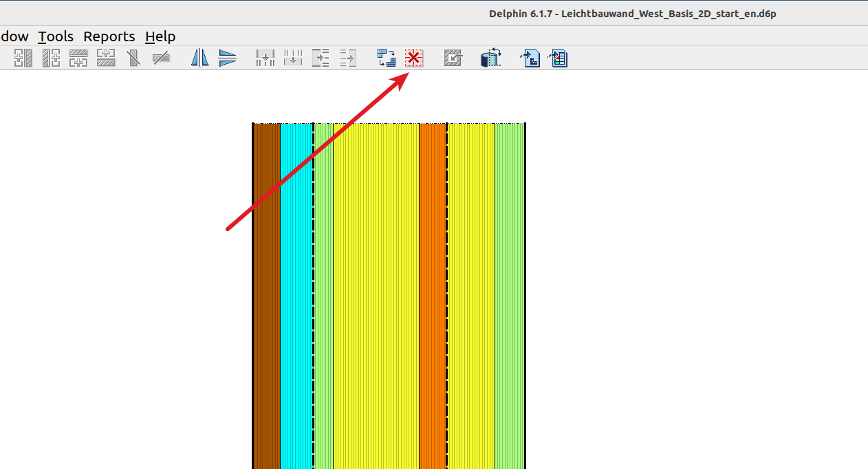Click the red X remove discretization icon
This screenshot has height=469, width=868.
[414, 58]
